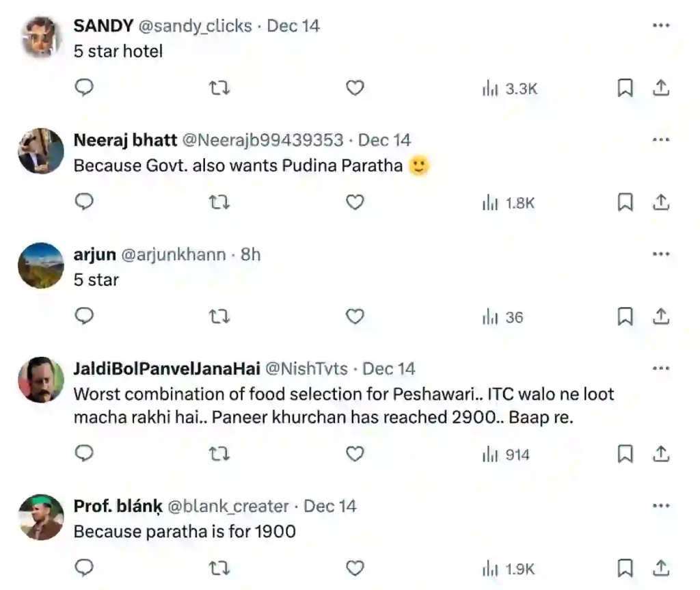Share SANDY's tweet
Viewport: 700px width, 590px height.
point(661,88)
